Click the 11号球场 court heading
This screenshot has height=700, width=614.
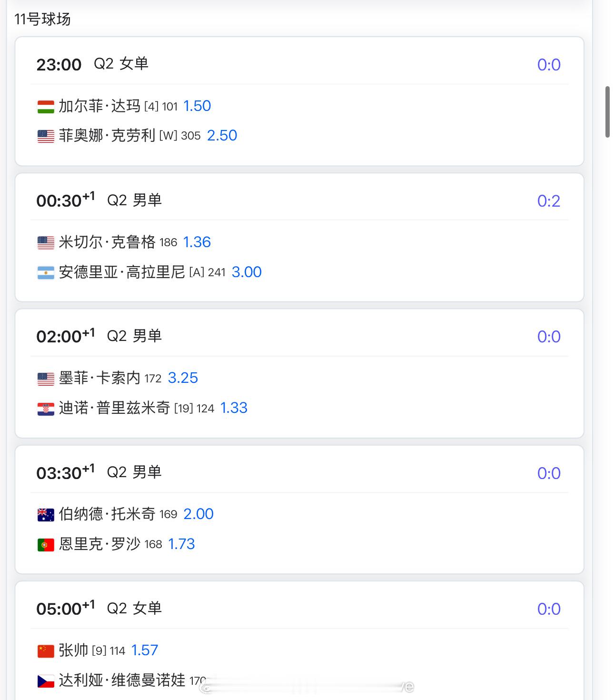pos(42,19)
